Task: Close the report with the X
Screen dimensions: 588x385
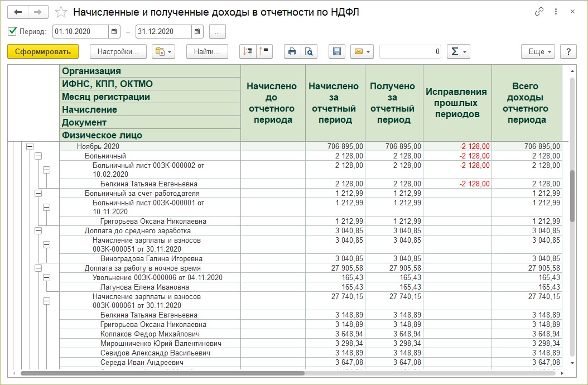Action: point(572,12)
